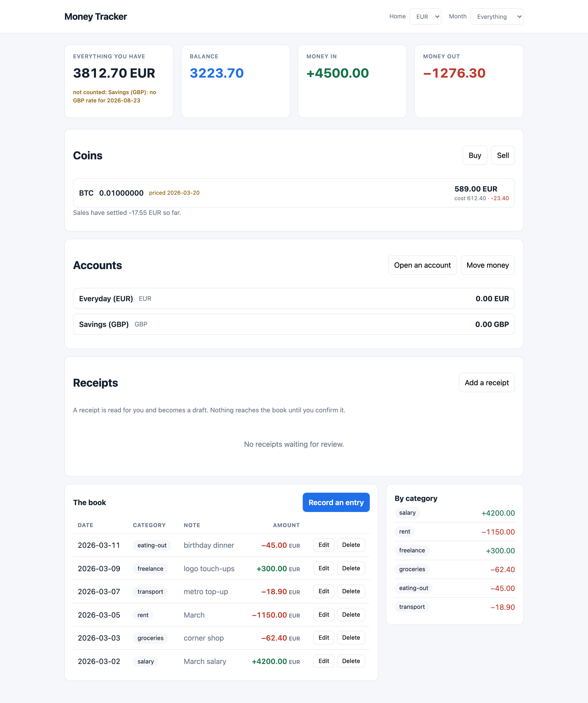
Task: Click the not counted Savings (GBP) warning
Action: tap(115, 96)
